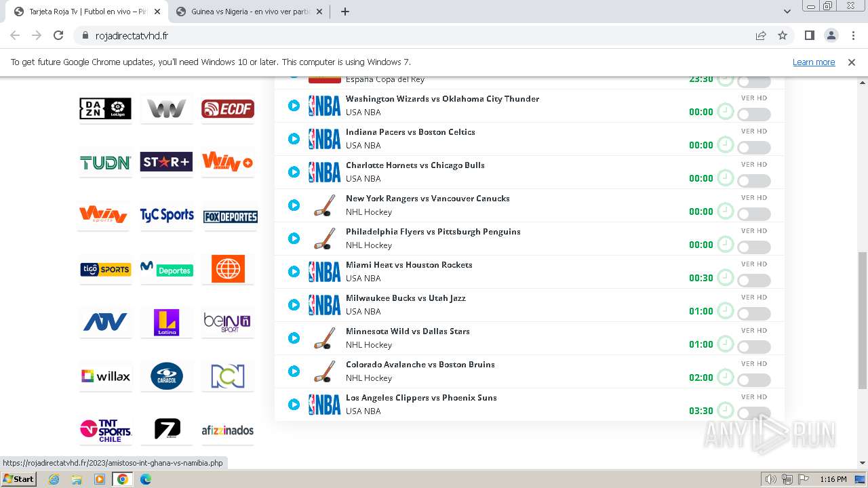Toggle VER HD for Avalanche vs Bruins
The height and width of the screenshot is (488, 868).
pyautogui.click(x=754, y=380)
